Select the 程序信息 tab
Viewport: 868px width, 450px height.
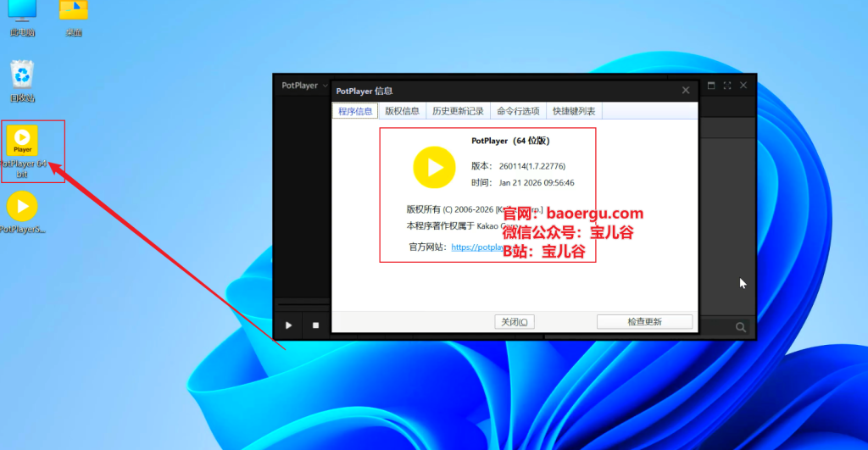(x=355, y=111)
